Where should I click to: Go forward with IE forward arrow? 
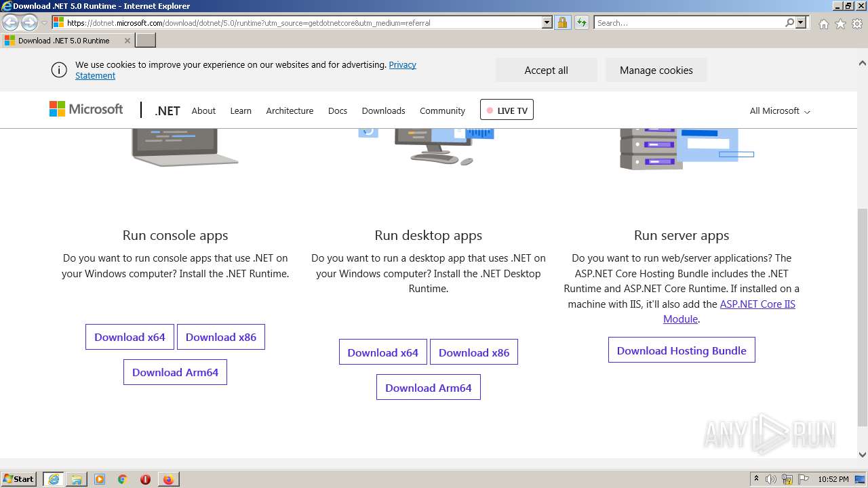(x=29, y=22)
